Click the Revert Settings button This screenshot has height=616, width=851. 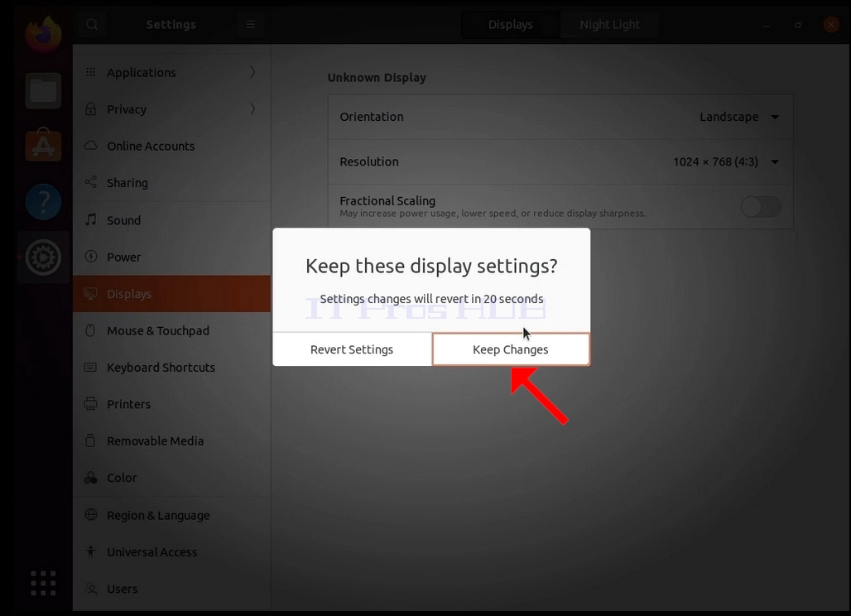tap(352, 349)
